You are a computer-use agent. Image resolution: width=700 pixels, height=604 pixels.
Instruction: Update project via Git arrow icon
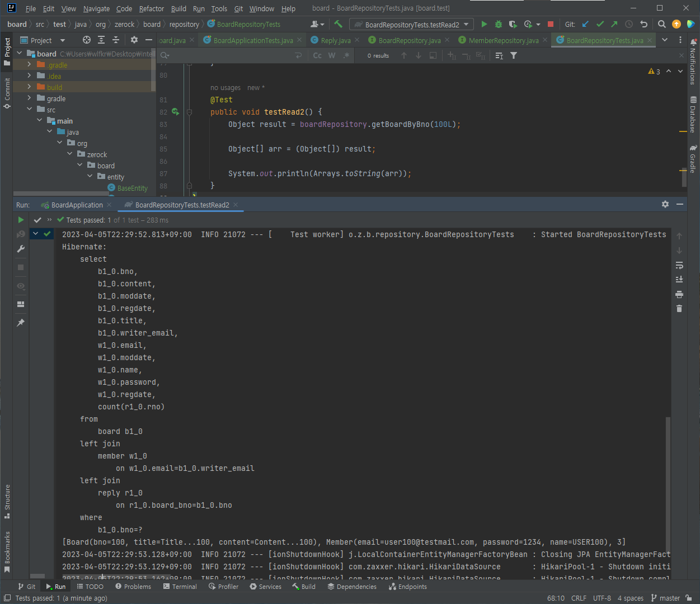click(585, 24)
